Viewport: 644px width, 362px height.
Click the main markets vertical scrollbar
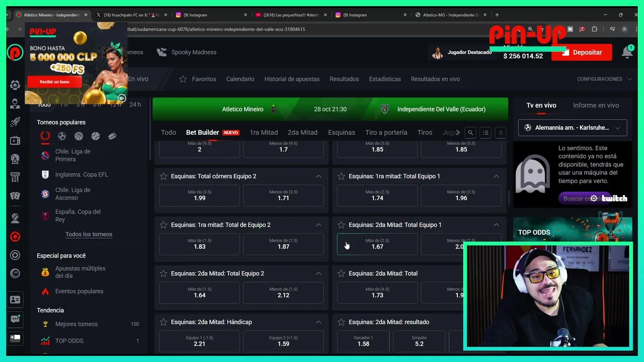click(x=510, y=198)
